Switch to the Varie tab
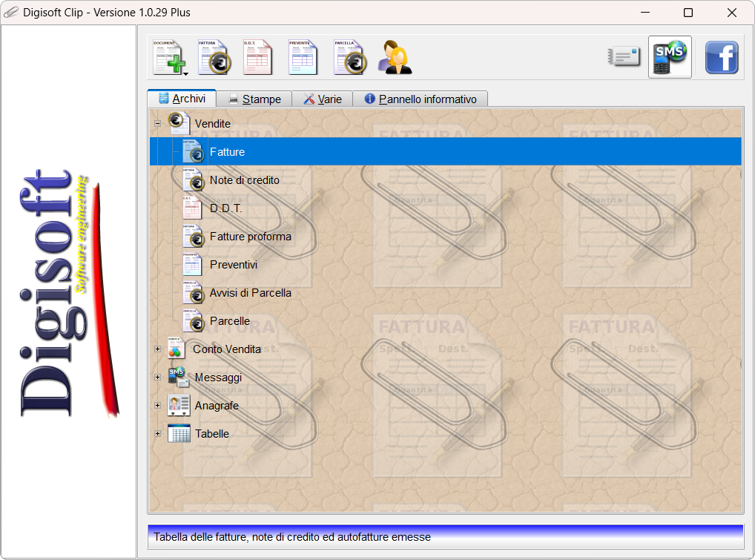The width and height of the screenshot is (755, 560). pos(322,99)
